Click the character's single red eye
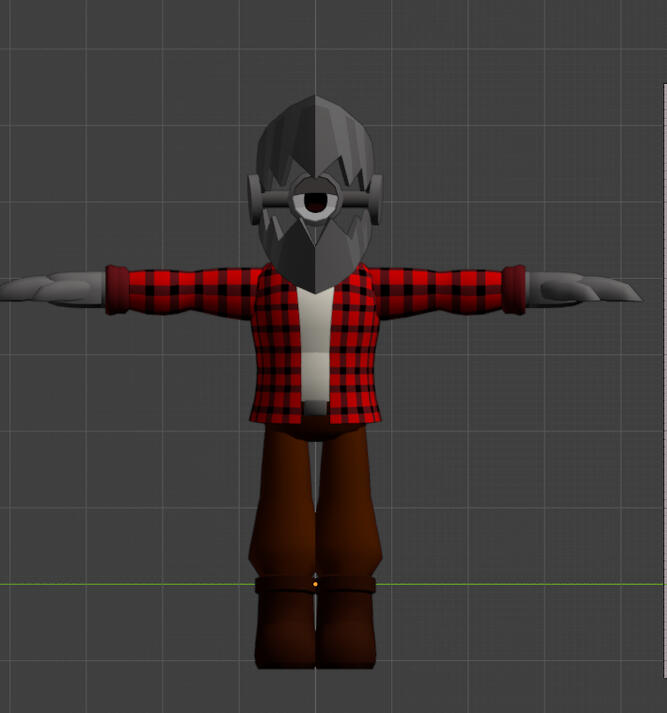This screenshot has height=713, width=667. tap(315, 203)
